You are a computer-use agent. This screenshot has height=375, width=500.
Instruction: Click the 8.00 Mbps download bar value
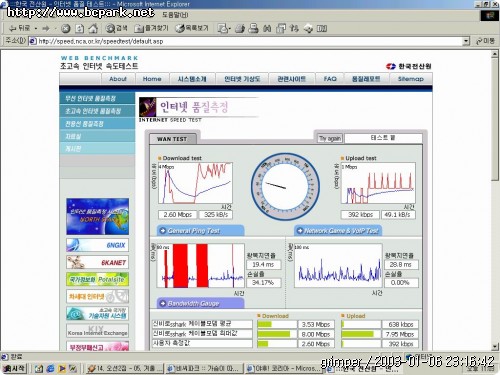coord(316,334)
